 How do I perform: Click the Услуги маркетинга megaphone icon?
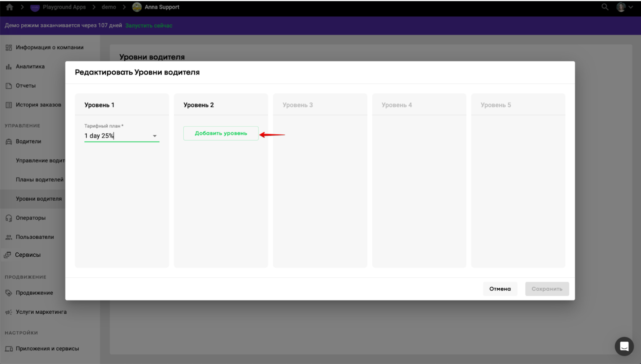point(9,312)
